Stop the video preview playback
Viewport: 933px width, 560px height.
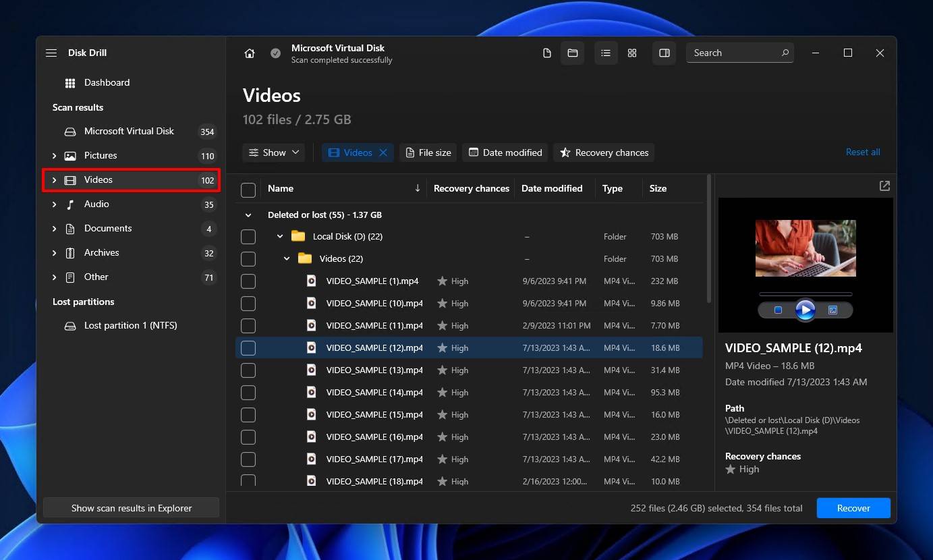(778, 310)
